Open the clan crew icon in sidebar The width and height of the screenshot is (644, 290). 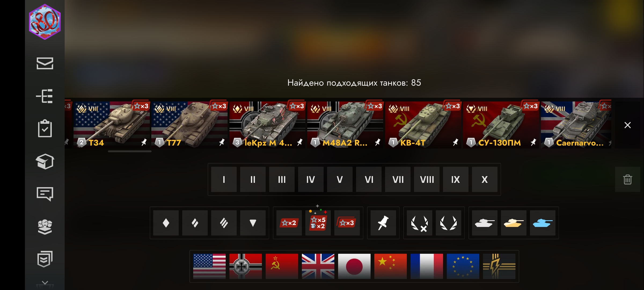click(x=45, y=227)
